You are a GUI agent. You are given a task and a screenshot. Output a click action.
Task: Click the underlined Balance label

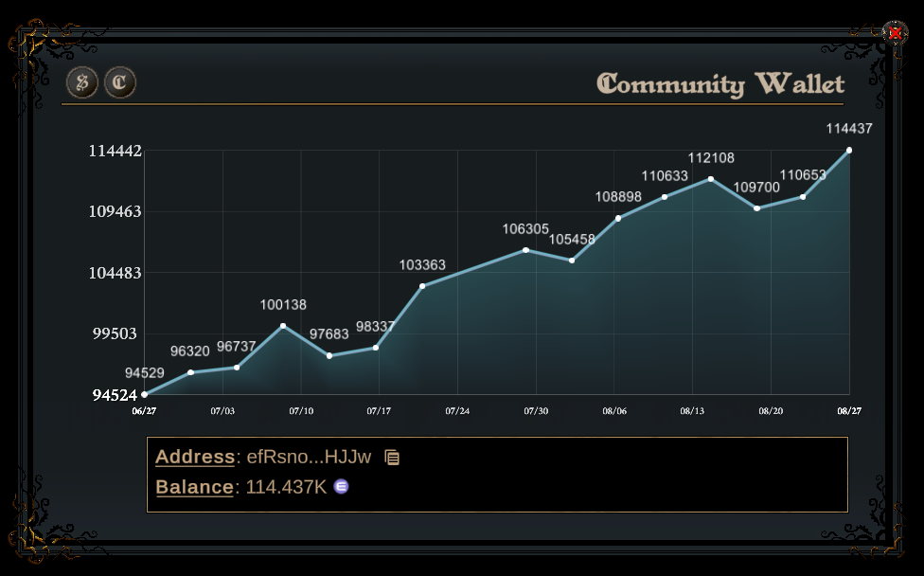coord(194,487)
